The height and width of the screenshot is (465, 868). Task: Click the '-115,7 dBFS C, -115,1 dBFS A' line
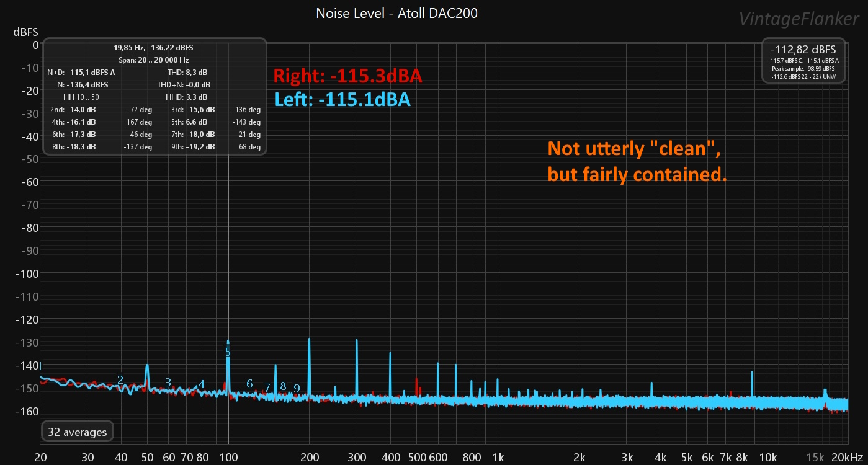click(803, 60)
